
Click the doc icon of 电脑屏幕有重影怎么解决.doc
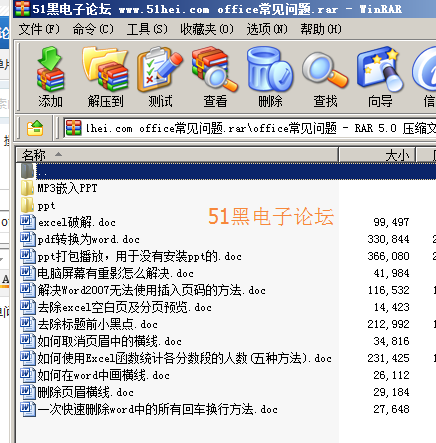click(28, 273)
